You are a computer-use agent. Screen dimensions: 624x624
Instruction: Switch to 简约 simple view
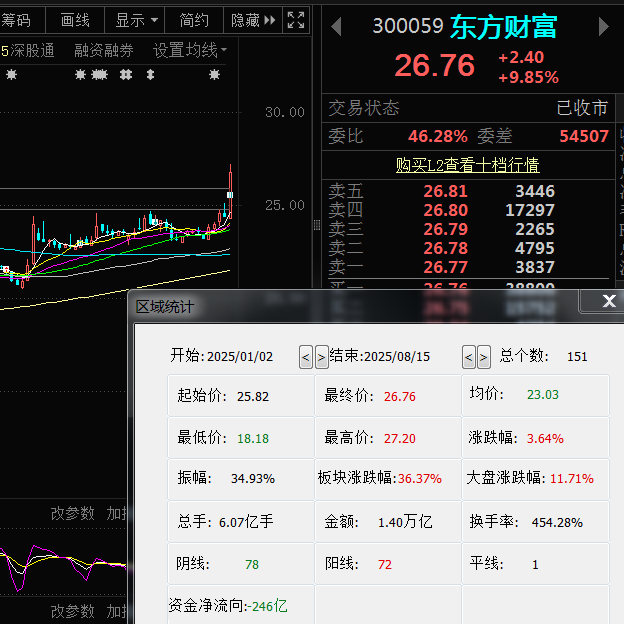click(194, 20)
